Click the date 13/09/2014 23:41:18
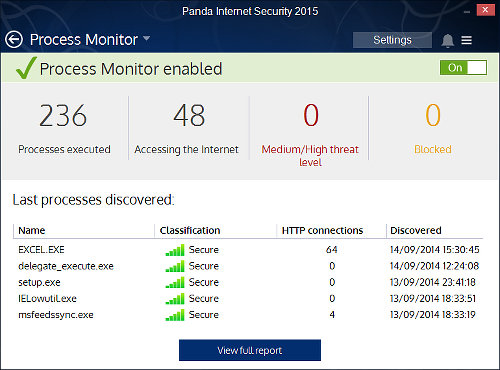500x370 pixels. coord(433,282)
